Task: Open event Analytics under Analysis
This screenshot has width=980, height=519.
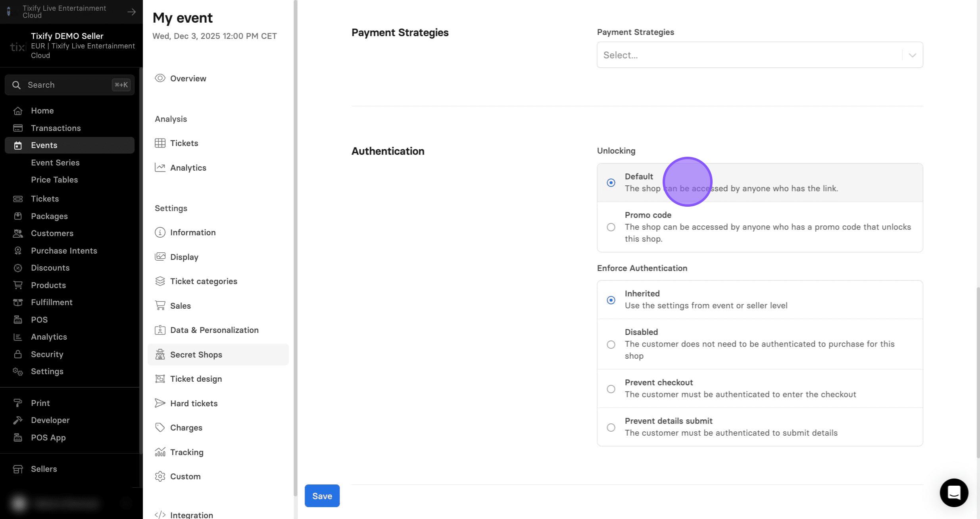Action: click(218, 168)
